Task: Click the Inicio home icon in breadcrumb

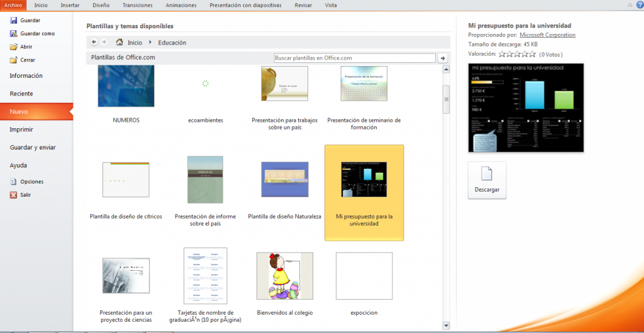Action: tap(119, 42)
